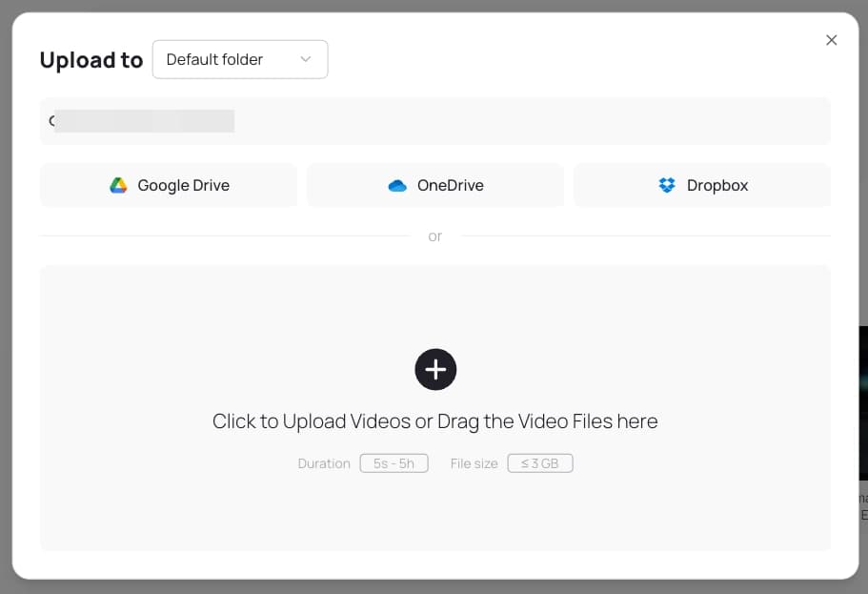
Task: Click the blue Dropbox logo mark
Action: pyautogui.click(x=665, y=185)
